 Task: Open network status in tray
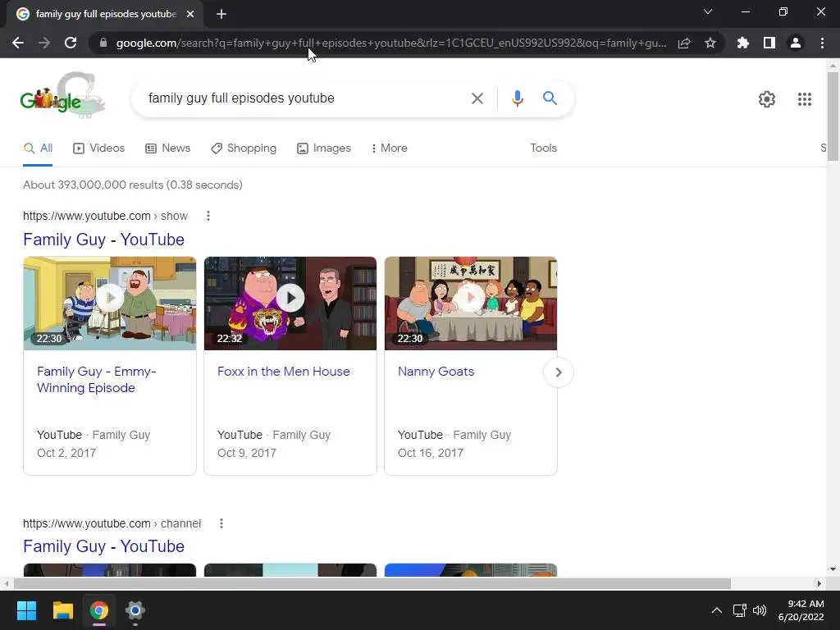pos(740,610)
